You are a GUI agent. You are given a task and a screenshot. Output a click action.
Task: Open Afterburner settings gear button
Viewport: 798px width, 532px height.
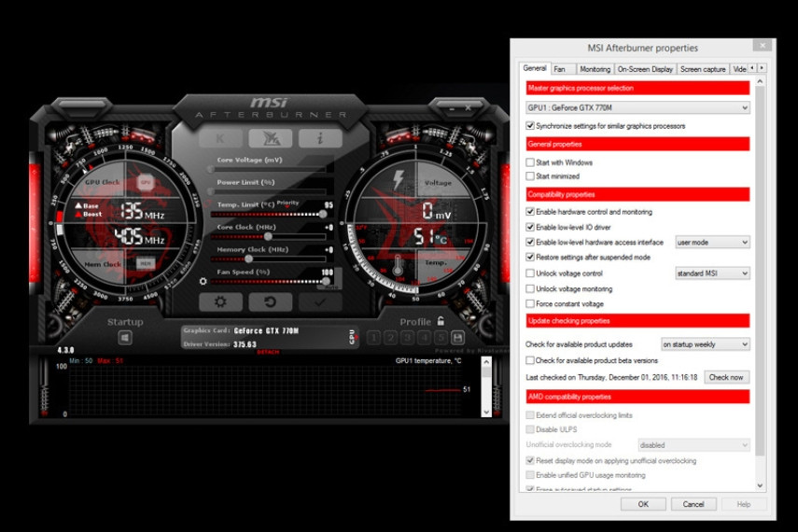tap(220, 301)
